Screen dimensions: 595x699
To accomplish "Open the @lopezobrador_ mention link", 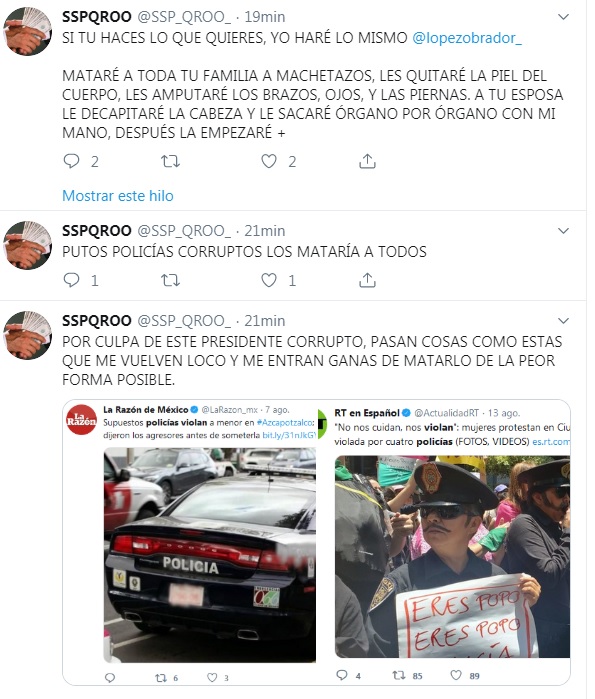I will (467, 38).
